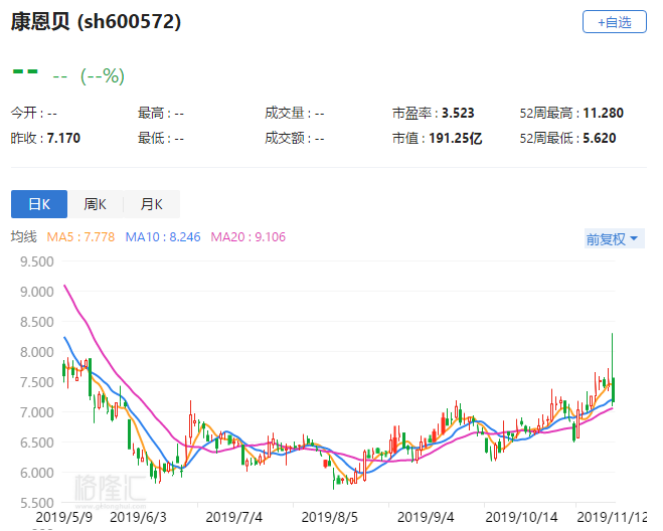This screenshot has width=663, height=531.
Task: Click the 昨收 value 7.170
Action: (63, 138)
